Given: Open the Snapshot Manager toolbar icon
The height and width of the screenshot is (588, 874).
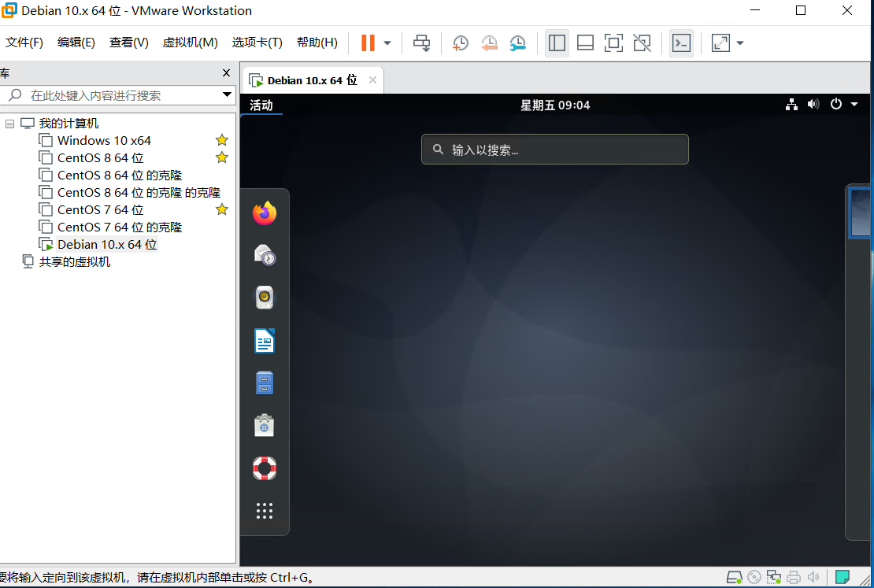Looking at the screenshot, I should [x=517, y=43].
